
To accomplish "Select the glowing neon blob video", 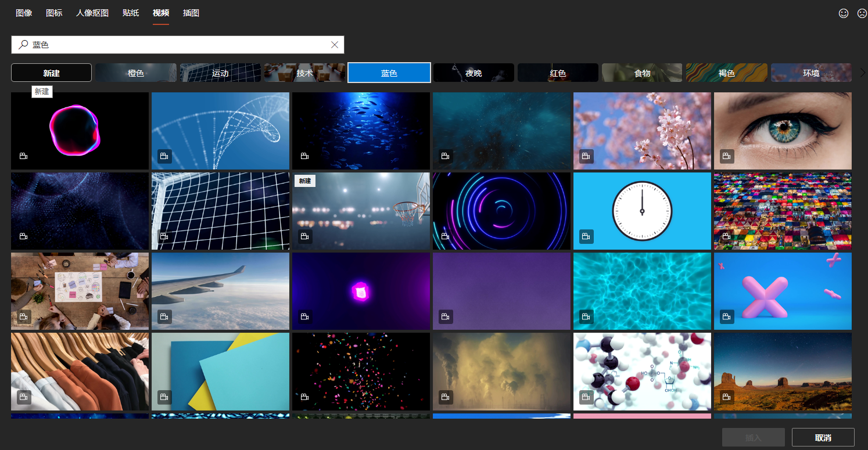I will [x=80, y=131].
